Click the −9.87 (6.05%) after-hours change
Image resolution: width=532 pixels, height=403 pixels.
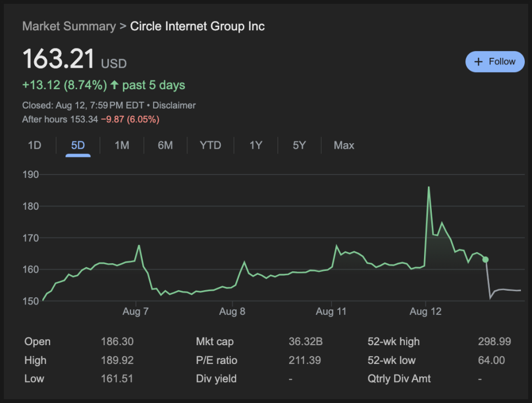(131, 119)
